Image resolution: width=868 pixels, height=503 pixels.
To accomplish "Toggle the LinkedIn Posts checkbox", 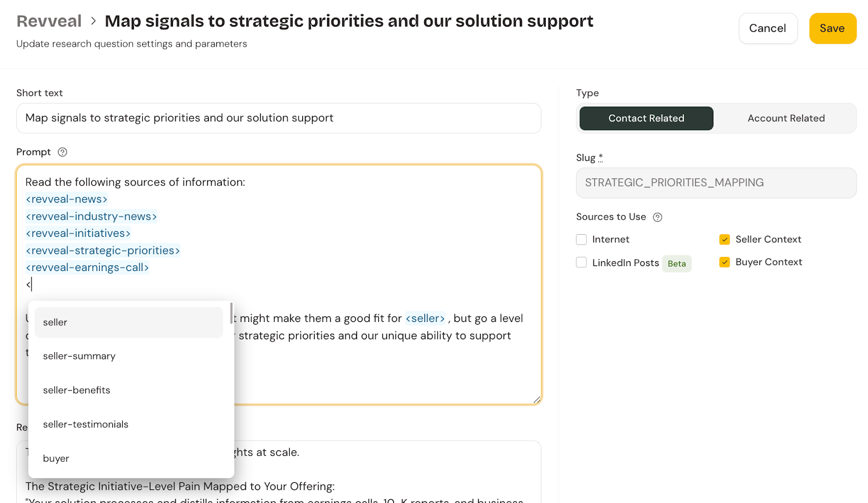I will (582, 262).
